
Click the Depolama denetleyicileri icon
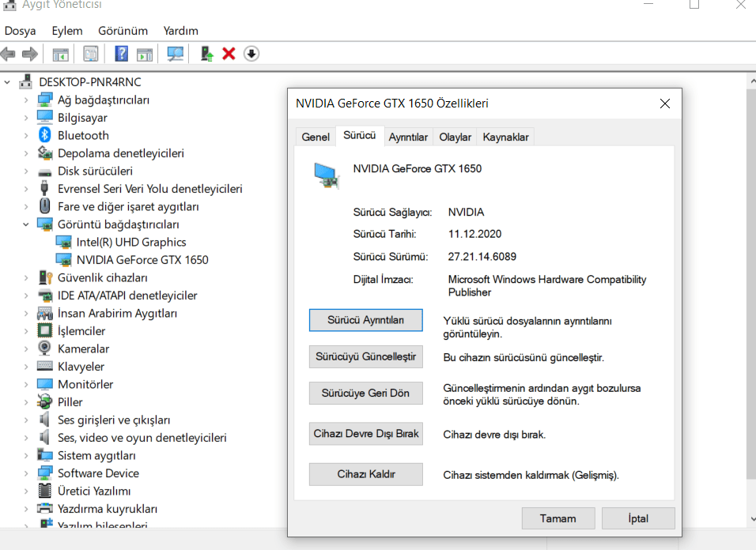pyautogui.click(x=45, y=153)
